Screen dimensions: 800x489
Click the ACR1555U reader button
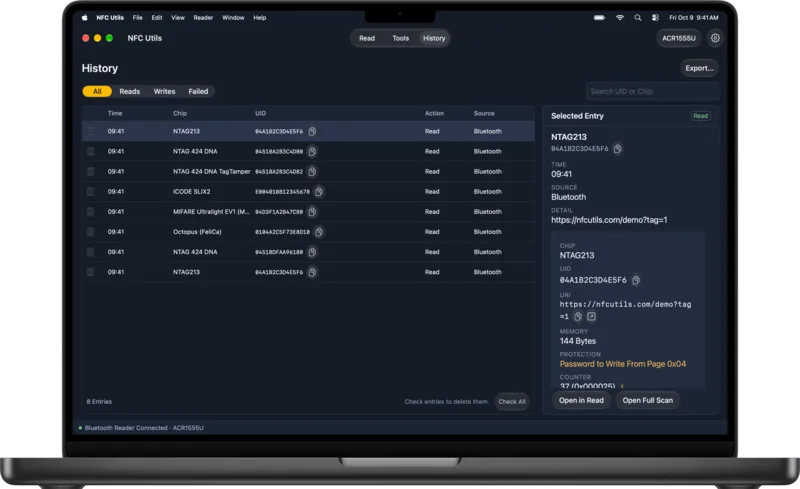(679, 38)
